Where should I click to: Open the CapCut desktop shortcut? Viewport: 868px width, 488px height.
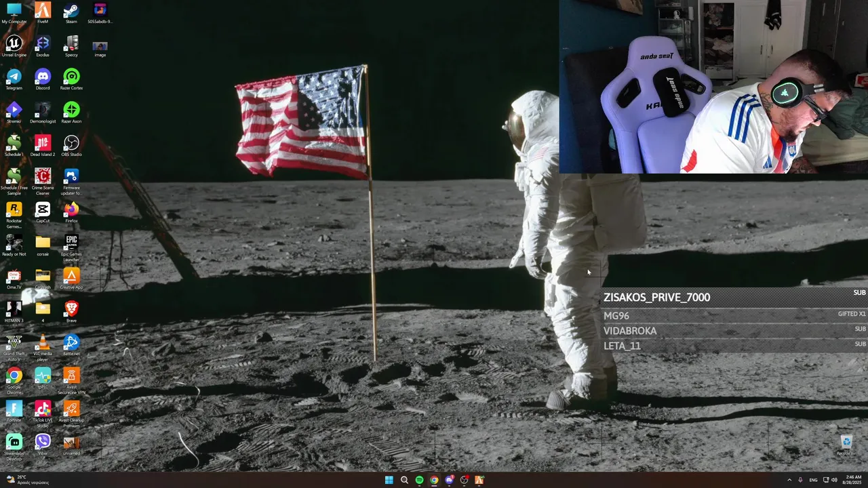(43, 212)
